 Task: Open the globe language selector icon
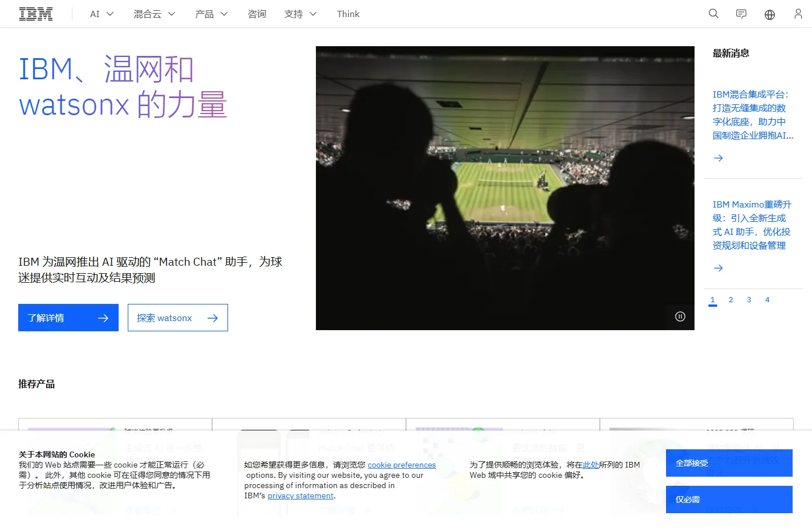[770, 14]
